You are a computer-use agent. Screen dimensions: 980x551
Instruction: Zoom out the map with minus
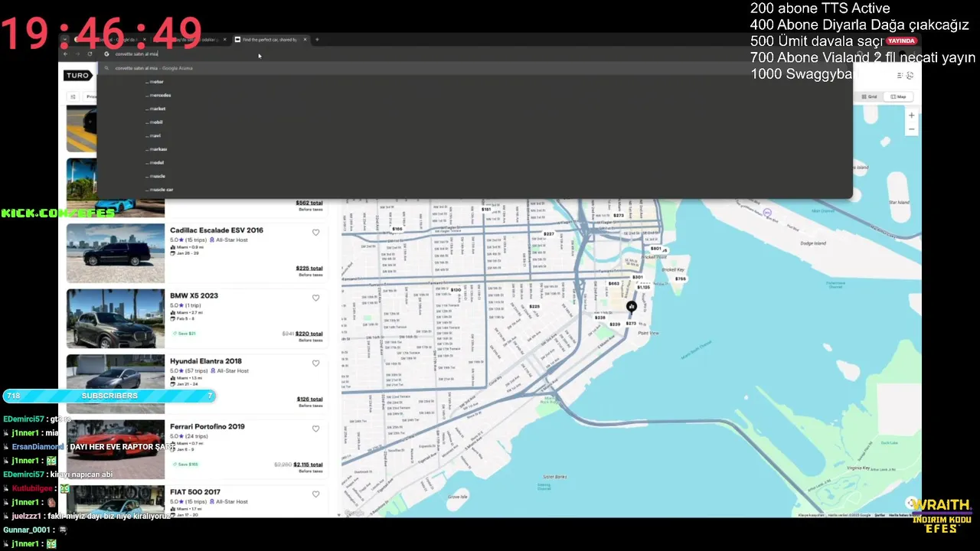pos(911,129)
